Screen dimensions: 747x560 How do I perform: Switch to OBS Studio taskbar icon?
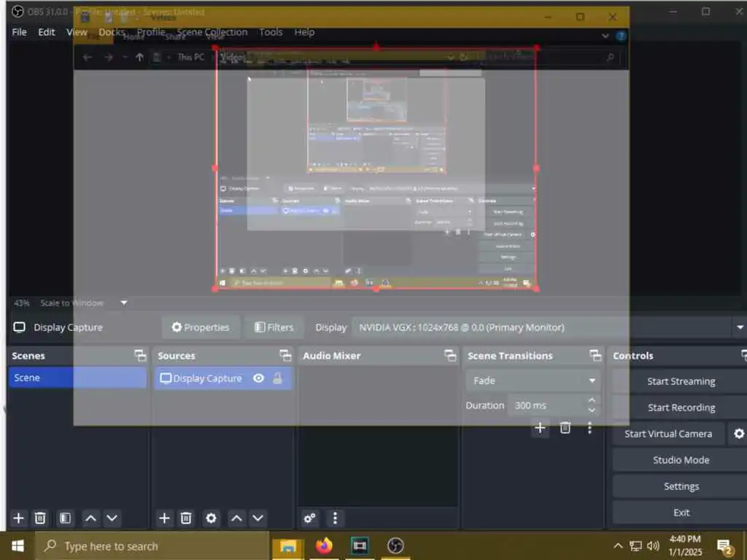pyautogui.click(x=395, y=545)
